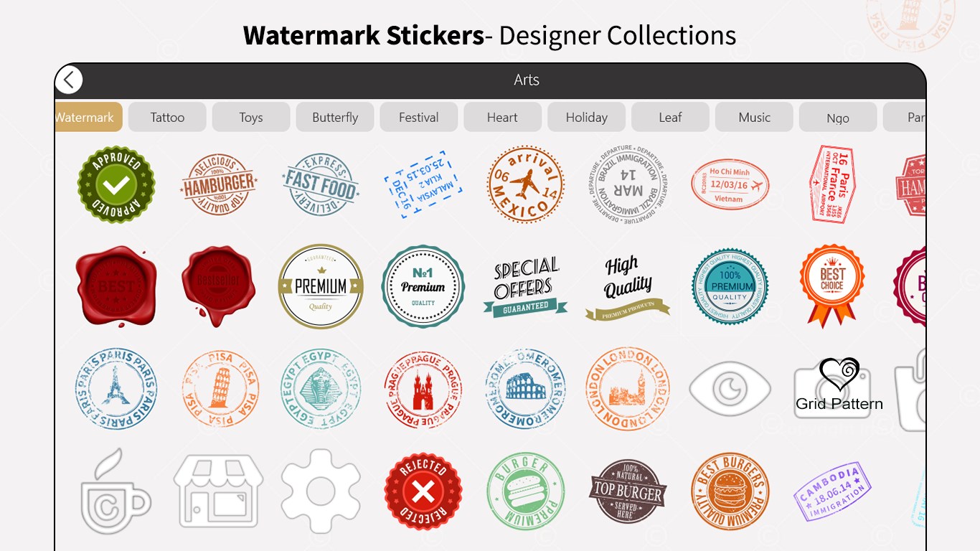This screenshot has height=551, width=980.
Task: Select the storefront shop watermark icon
Action: coord(219,491)
